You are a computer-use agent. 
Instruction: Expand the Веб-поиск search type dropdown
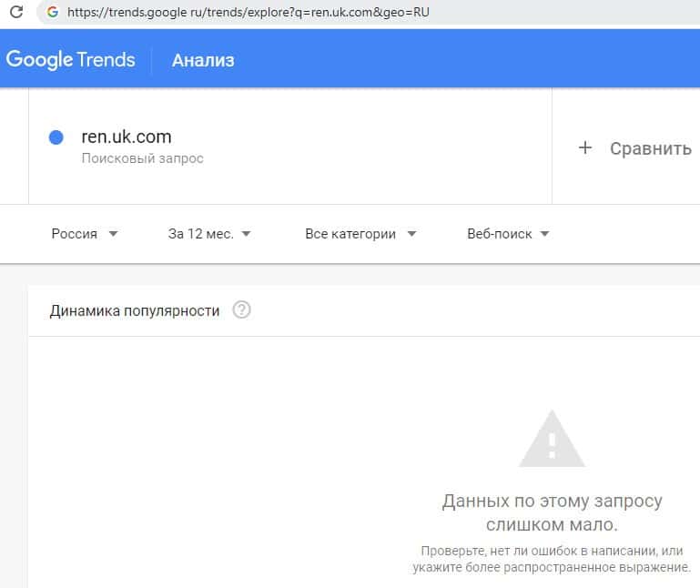coord(508,234)
